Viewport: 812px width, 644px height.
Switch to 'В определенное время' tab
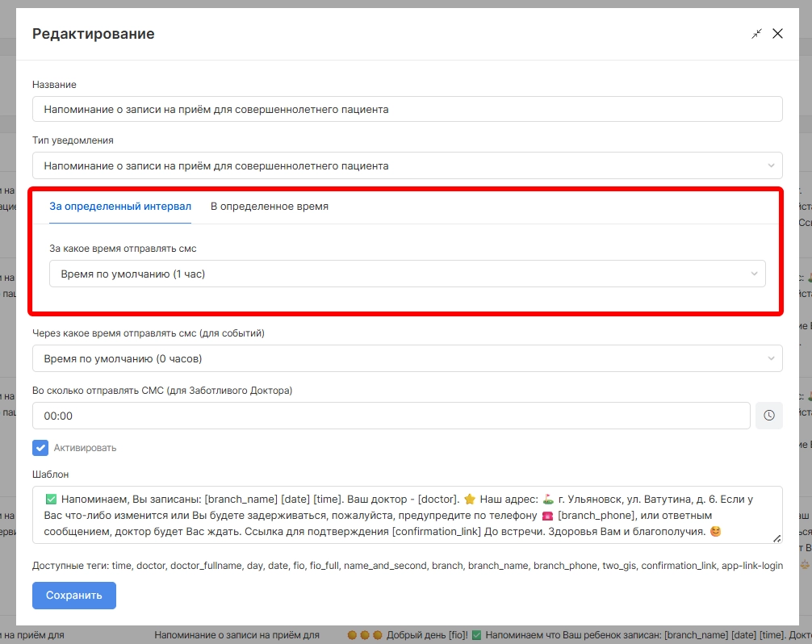[x=270, y=207]
